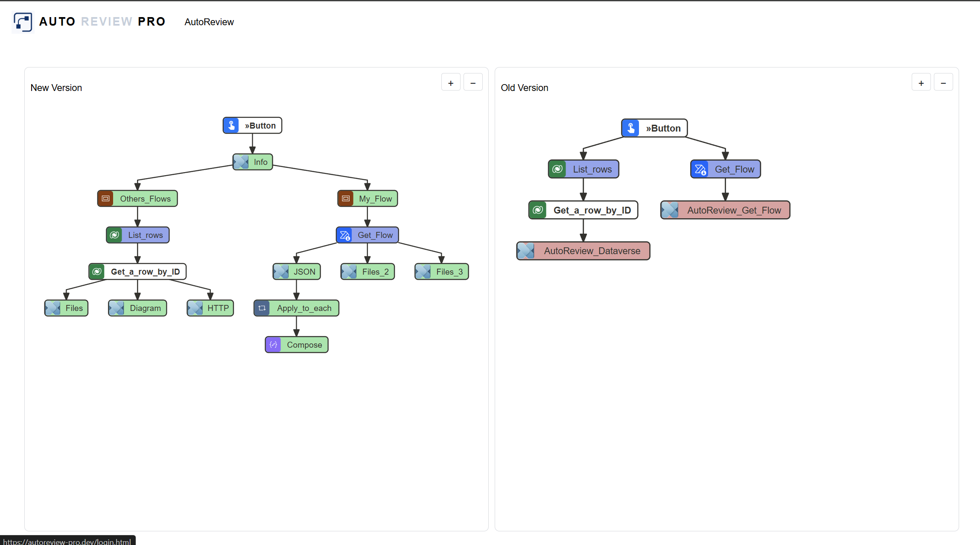Viewport: 980px width, 545px height.
Task: Click the Button trigger icon in New Version
Action: tap(231, 126)
